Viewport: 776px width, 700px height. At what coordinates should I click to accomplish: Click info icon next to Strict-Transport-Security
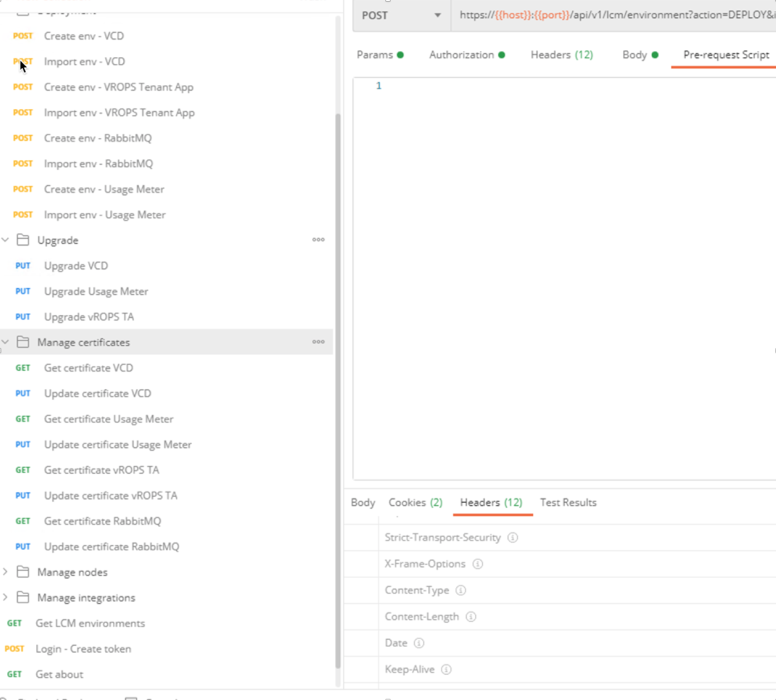[x=513, y=537]
